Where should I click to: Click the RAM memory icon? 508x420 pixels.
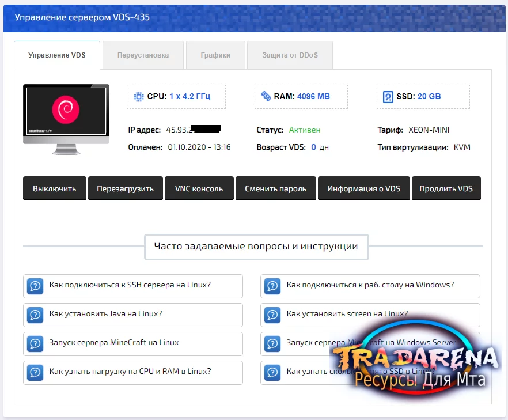pyautogui.click(x=266, y=96)
